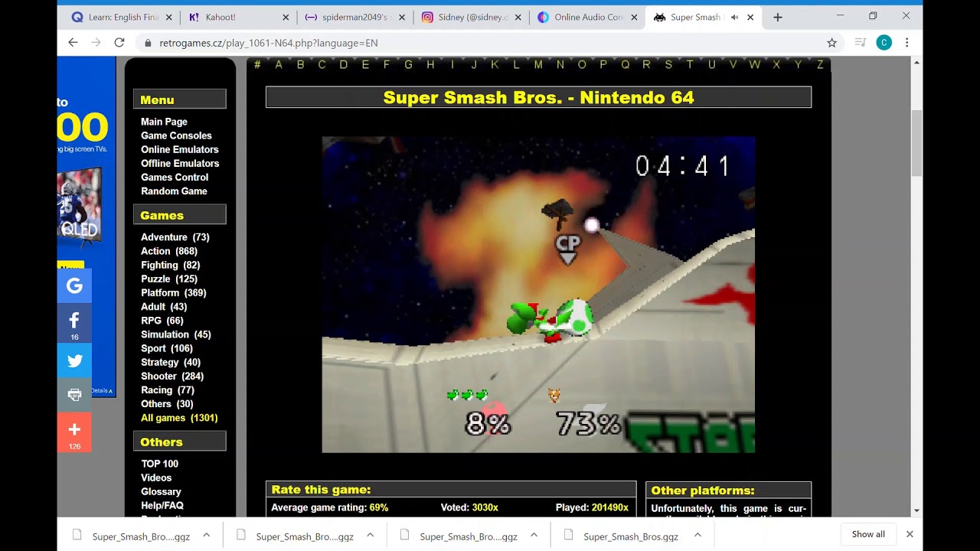This screenshot has width=980, height=551.
Task: Select Fighting (82) category
Action: [x=170, y=265]
